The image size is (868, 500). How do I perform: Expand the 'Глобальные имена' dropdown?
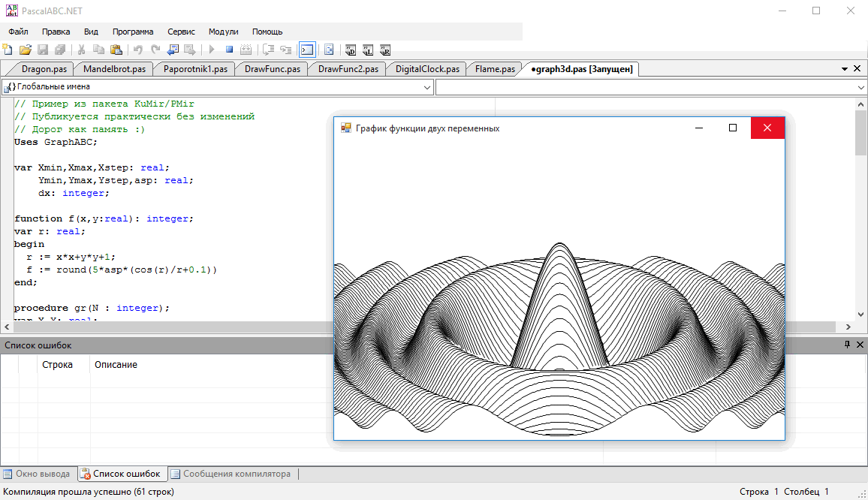(427, 87)
